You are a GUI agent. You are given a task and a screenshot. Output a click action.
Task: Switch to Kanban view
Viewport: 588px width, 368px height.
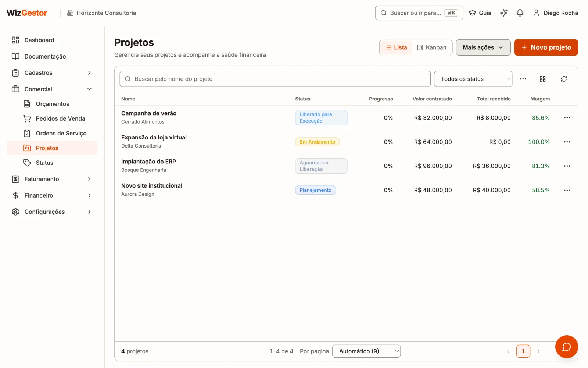(x=432, y=47)
